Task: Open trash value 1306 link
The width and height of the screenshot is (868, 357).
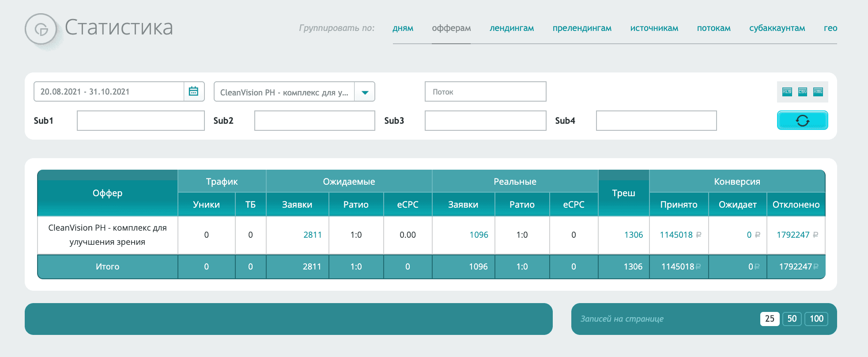Action: point(634,235)
